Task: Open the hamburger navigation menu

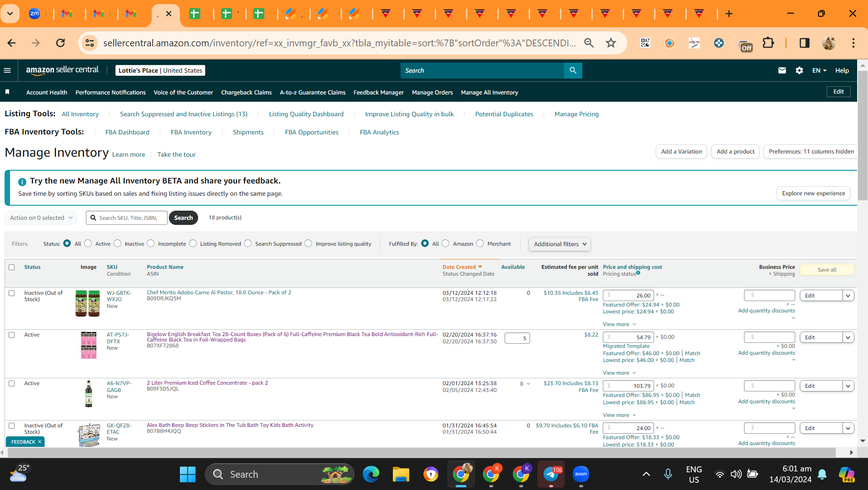Action: point(7,70)
